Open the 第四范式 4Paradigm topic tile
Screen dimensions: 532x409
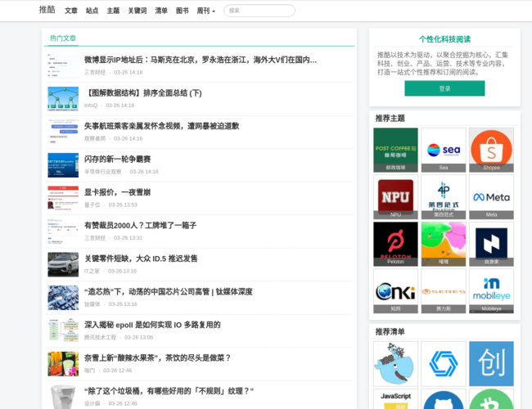pyautogui.click(x=444, y=197)
